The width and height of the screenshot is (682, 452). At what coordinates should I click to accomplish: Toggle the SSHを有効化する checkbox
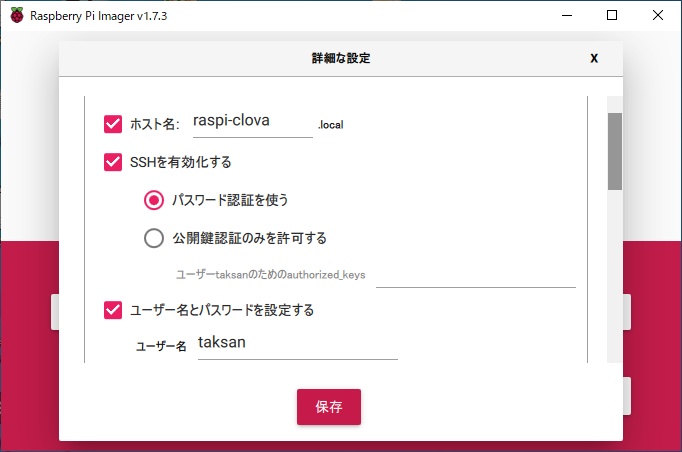click(x=113, y=161)
